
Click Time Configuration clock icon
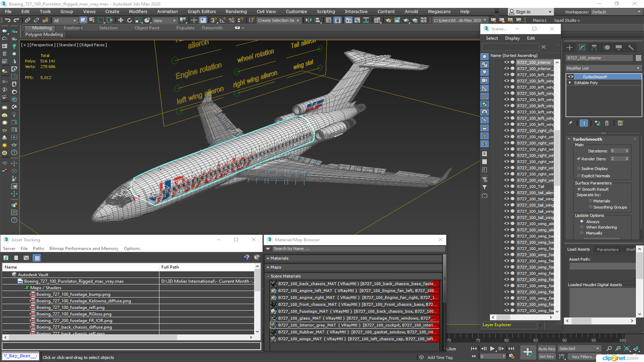[512, 356]
